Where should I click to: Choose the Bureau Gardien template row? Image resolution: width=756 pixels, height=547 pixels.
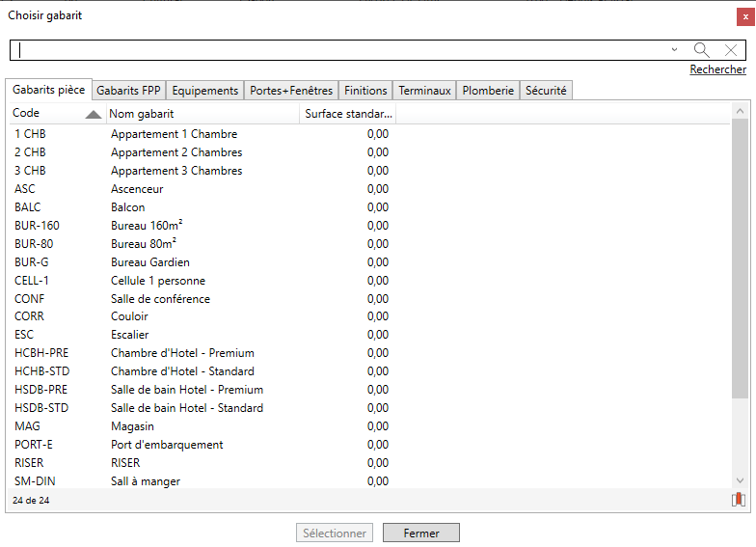pyautogui.click(x=150, y=262)
